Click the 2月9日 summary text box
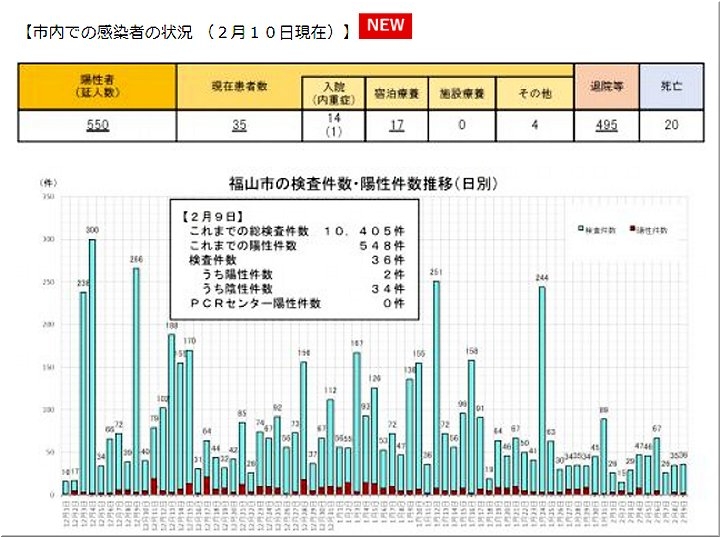The image size is (720, 537). pyautogui.click(x=300, y=258)
